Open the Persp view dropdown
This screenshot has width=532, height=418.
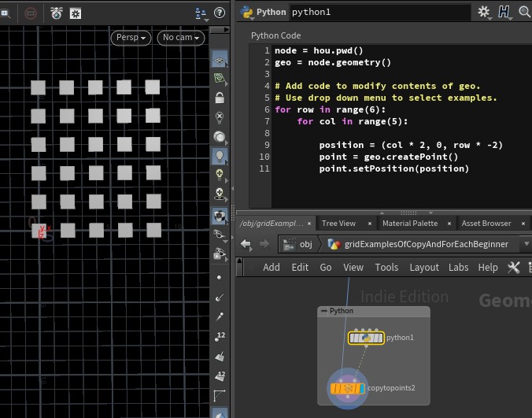pyautogui.click(x=131, y=38)
